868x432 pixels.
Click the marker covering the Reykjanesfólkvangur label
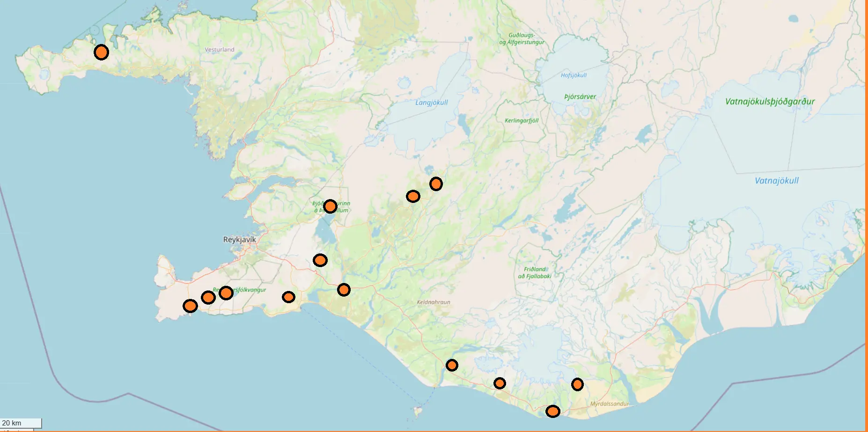click(x=226, y=293)
